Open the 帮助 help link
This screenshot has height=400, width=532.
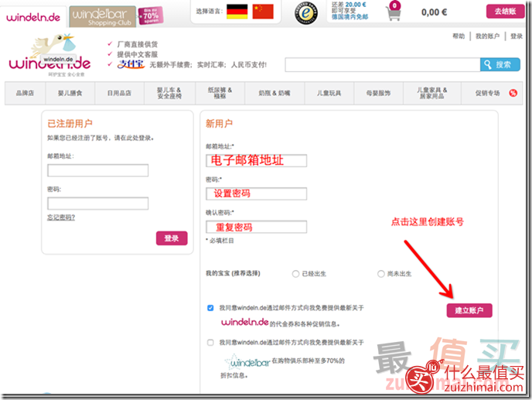(459, 36)
